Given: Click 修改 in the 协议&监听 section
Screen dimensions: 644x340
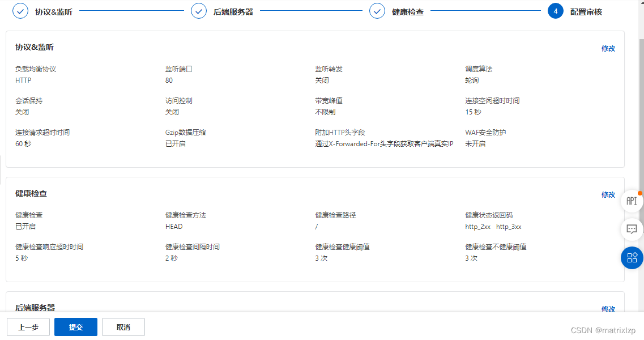Looking at the screenshot, I should point(608,49).
